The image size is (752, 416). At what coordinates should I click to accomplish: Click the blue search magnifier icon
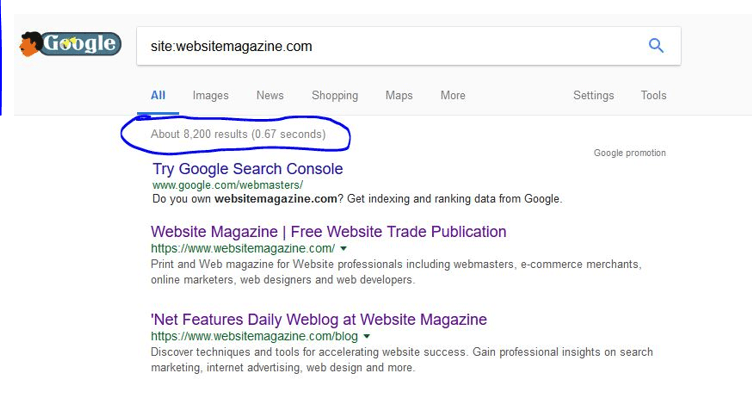click(656, 45)
